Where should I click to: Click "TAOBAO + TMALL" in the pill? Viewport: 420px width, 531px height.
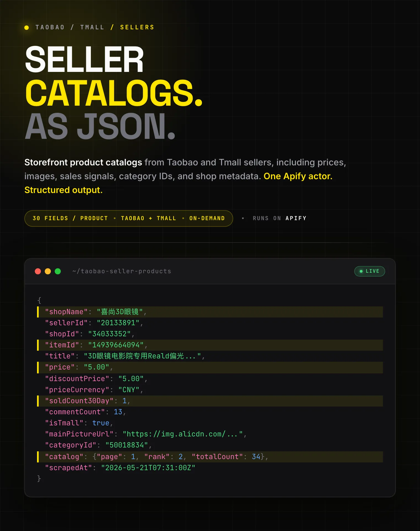pos(148,218)
